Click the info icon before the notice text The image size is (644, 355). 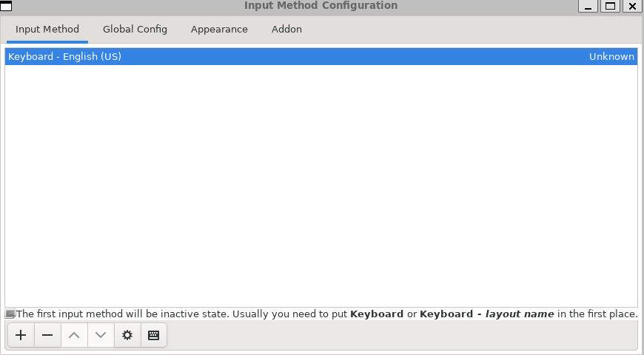[10, 314]
